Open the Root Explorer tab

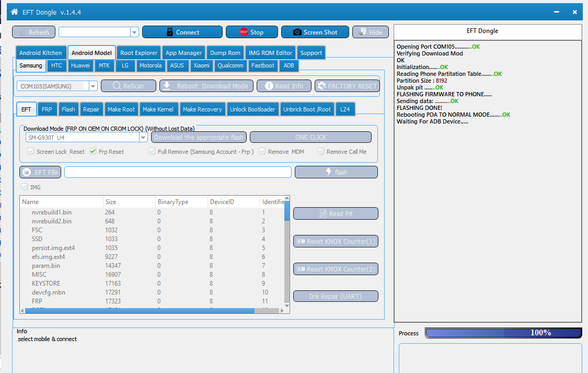coord(139,53)
